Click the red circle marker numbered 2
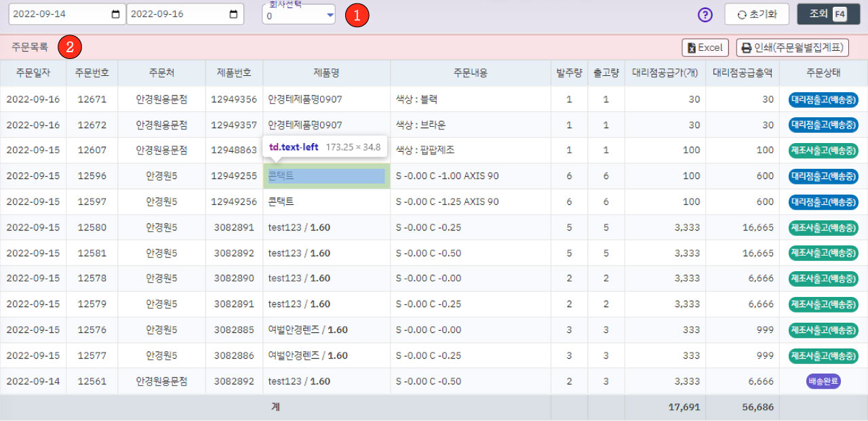 (70, 47)
